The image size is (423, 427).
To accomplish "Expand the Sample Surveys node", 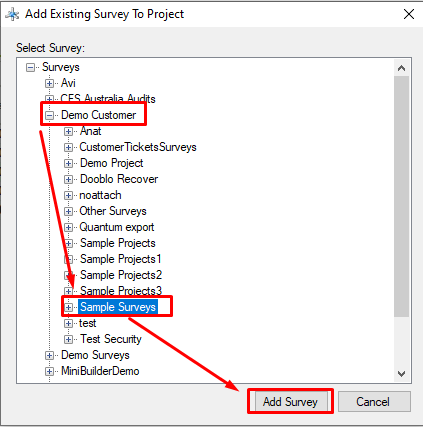I will tap(68, 307).
